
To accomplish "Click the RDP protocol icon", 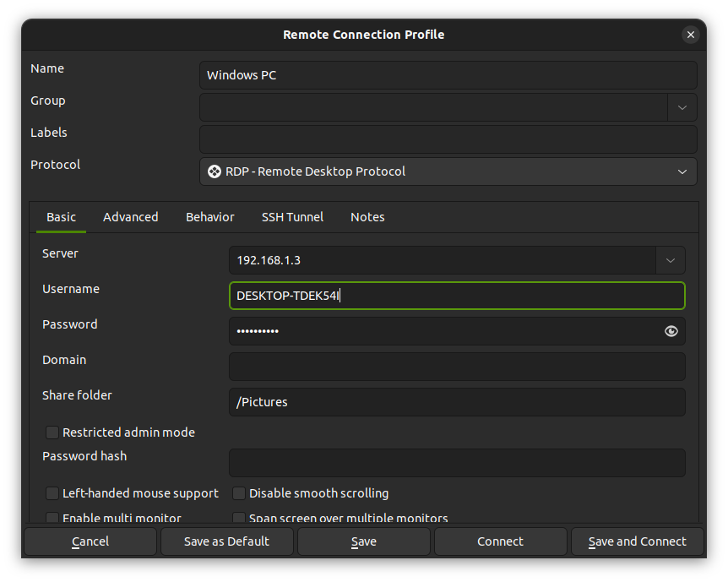I will coord(214,171).
